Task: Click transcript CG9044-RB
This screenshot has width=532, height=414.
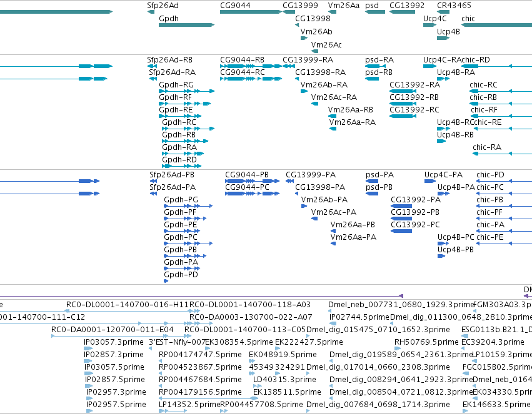Action: coord(251,66)
